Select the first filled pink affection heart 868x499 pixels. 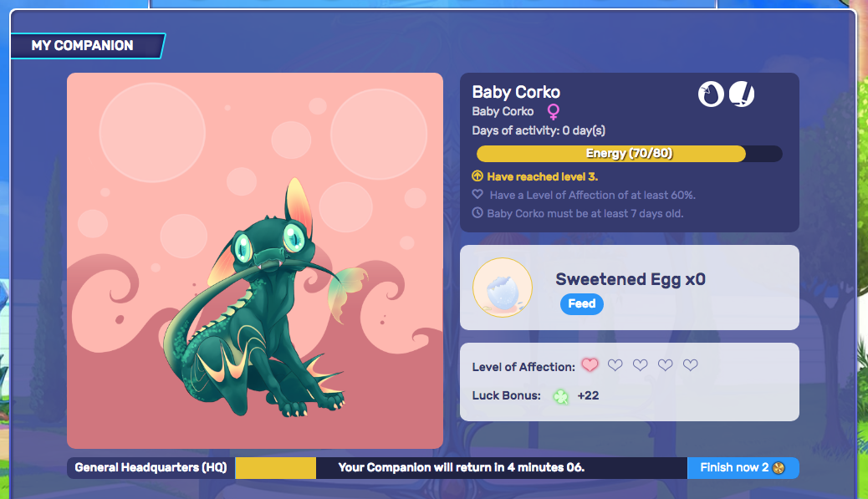click(x=590, y=365)
